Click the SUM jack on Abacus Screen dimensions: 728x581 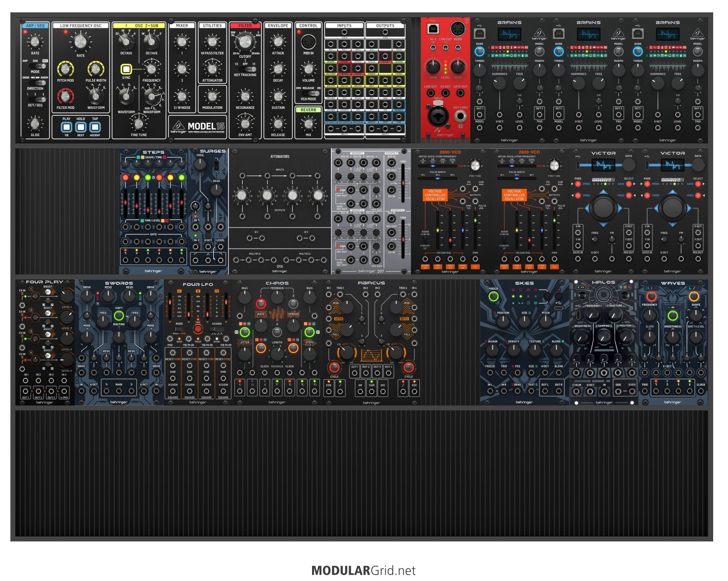point(371,392)
